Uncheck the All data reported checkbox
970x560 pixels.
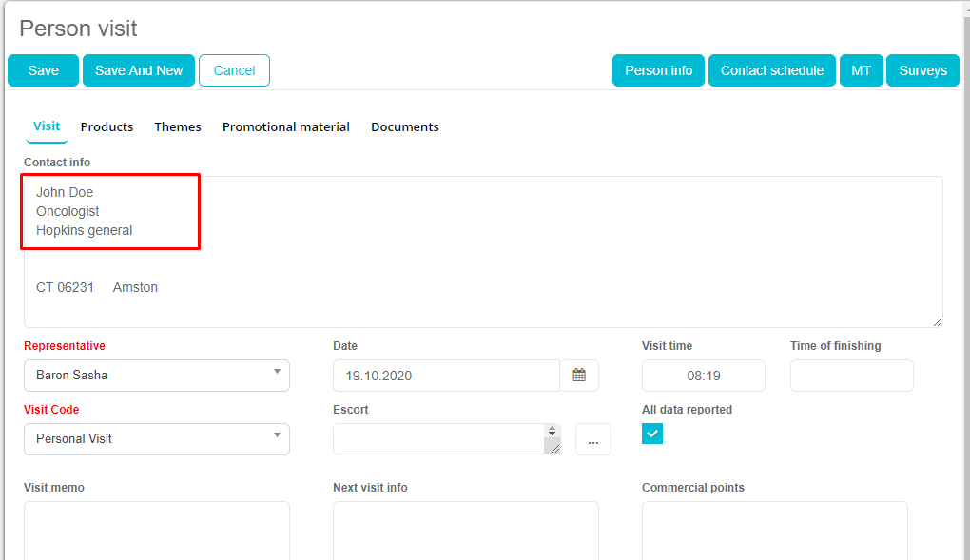pos(652,434)
